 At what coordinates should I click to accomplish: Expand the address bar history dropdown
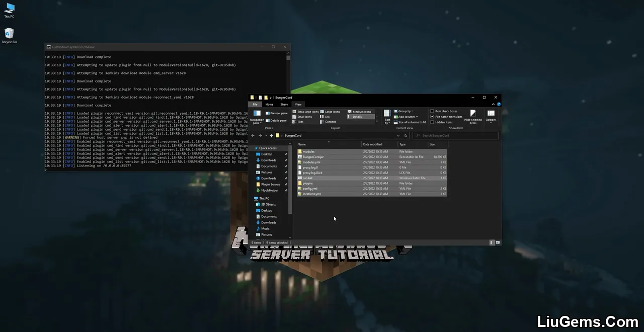tap(398, 135)
